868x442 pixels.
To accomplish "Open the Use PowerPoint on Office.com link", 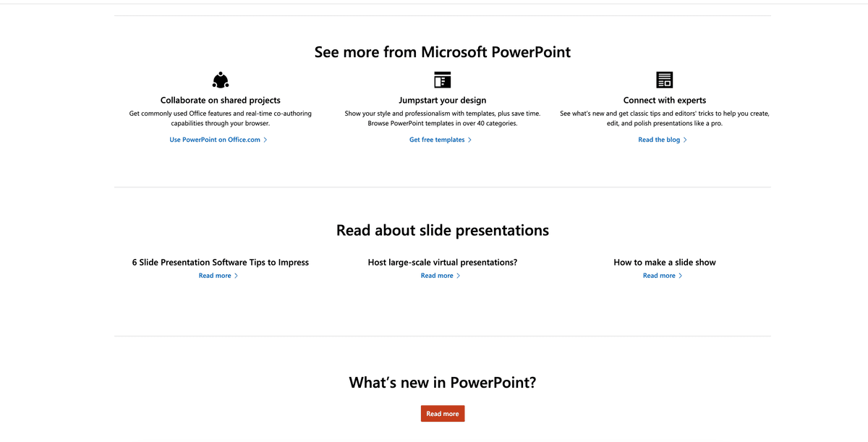I will point(214,140).
